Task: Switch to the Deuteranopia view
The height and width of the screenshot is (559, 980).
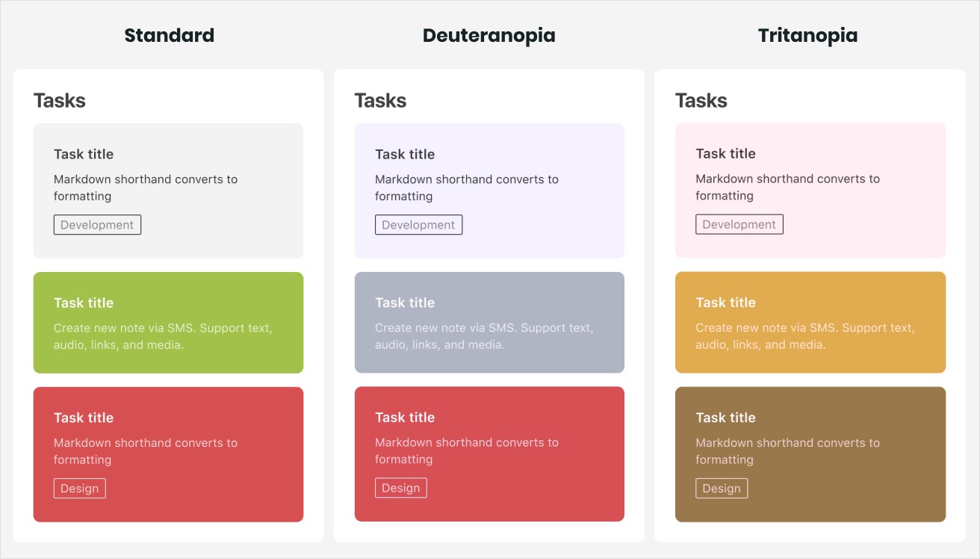Action: click(x=489, y=34)
